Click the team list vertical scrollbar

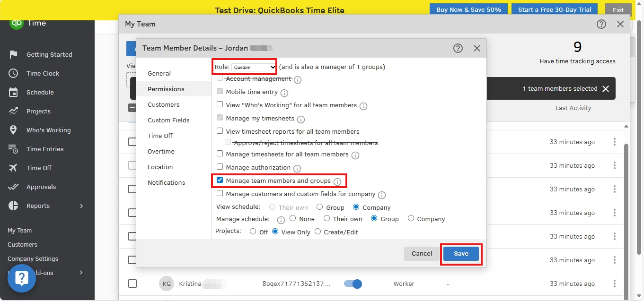(x=626, y=213)
